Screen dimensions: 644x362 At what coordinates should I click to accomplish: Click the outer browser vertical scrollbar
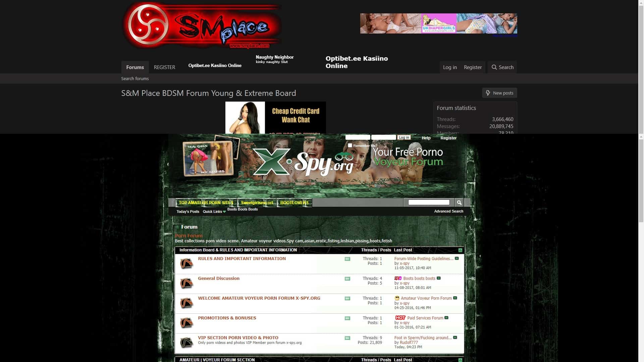click(x=641, y=67)
